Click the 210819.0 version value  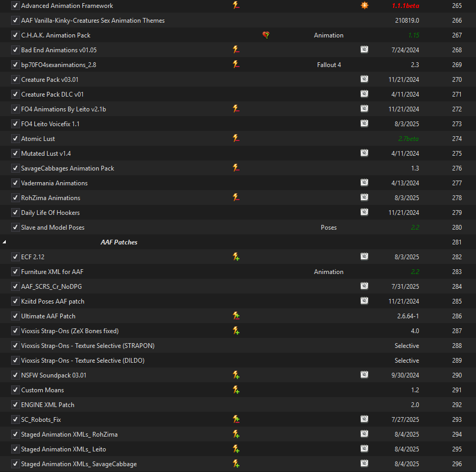coord(407,21)
